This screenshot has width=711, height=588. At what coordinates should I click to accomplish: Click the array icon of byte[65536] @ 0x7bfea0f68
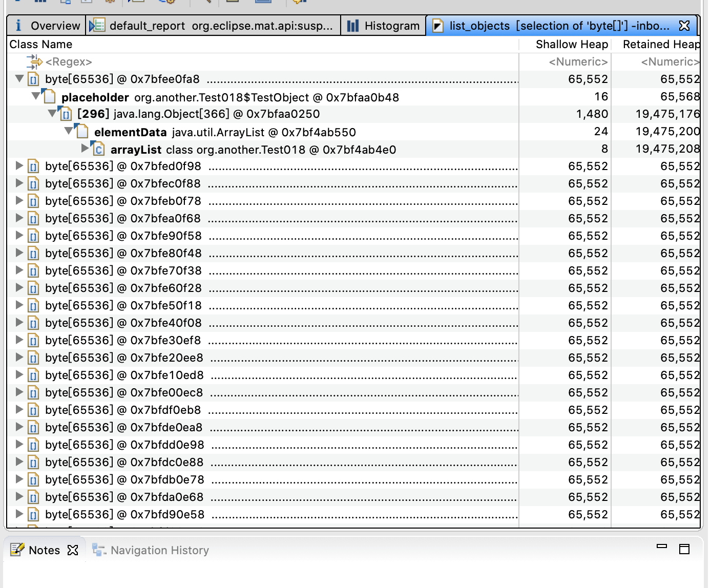(33, 219)
